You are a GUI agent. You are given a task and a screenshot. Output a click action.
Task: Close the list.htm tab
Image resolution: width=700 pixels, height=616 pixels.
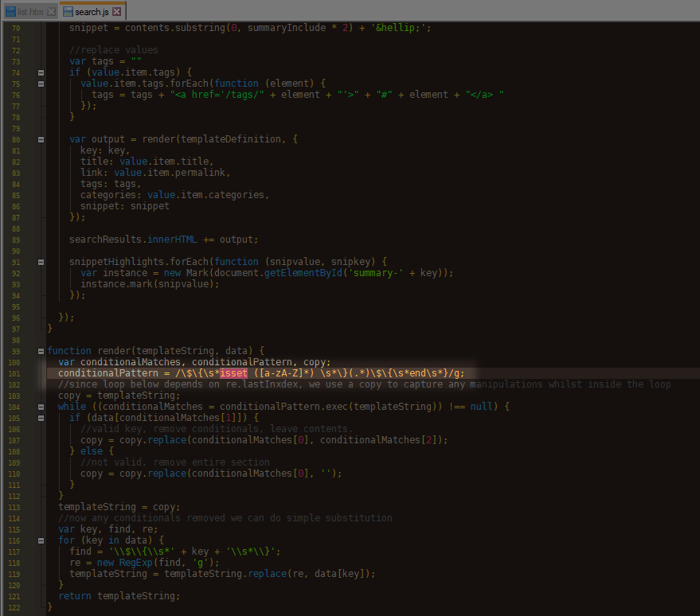tap(52, 12)
